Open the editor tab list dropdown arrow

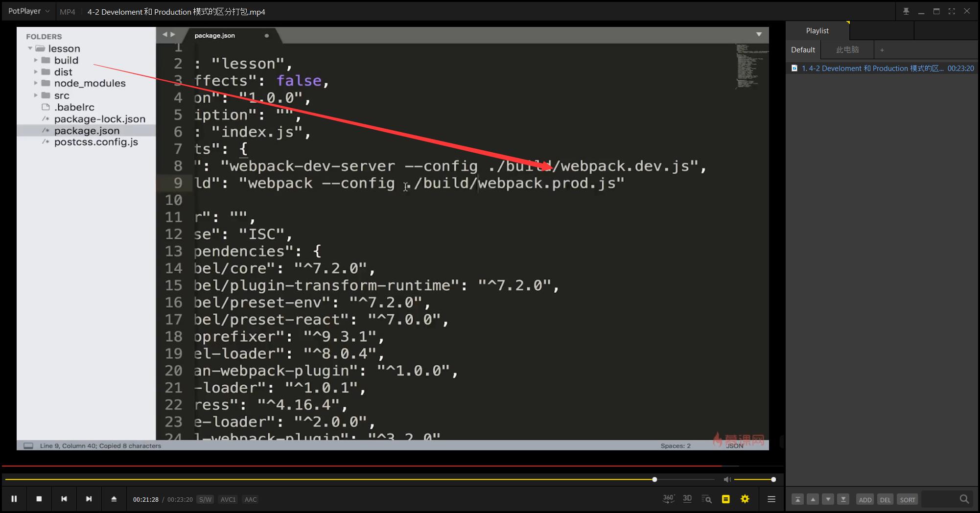[x=759, y=34]
